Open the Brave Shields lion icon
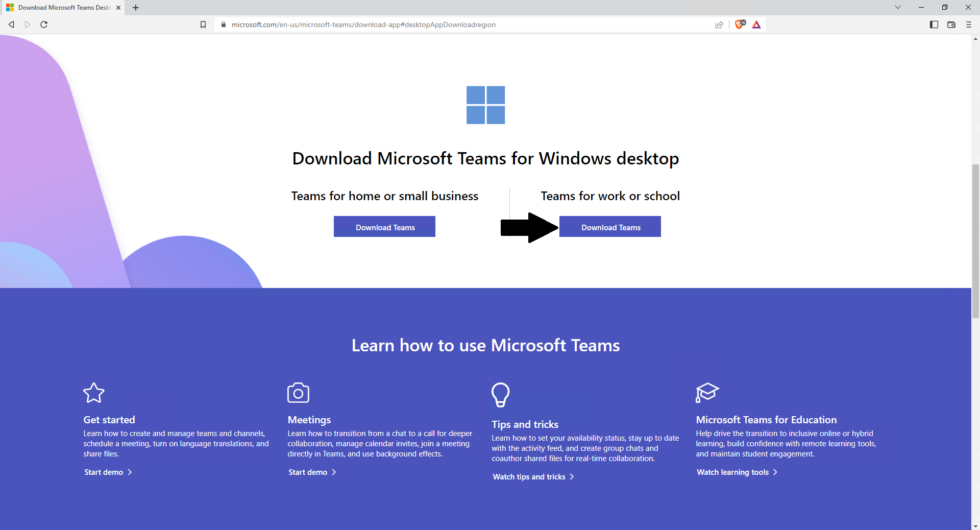This screenshot has height=530, width=980. (740, 24)
